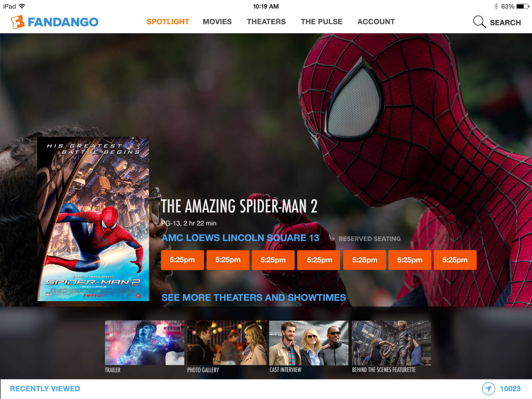Watch the Cast Interview video
532x399 pixels.
[x=309, y=342]
